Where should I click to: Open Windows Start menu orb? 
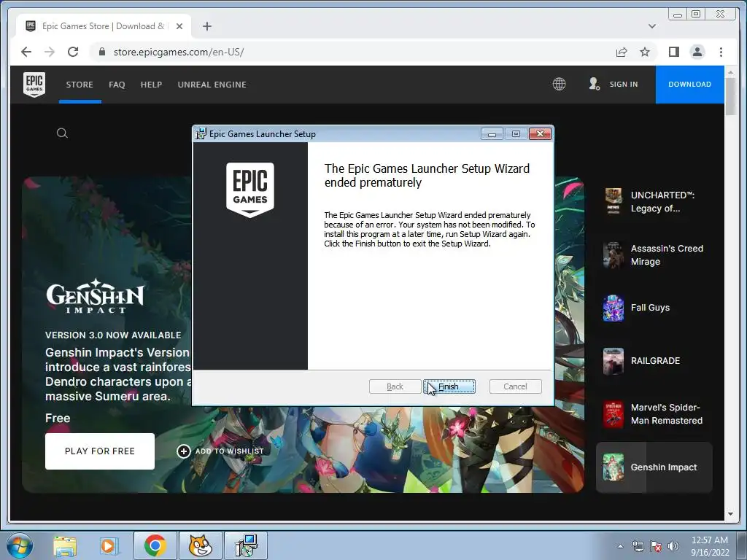tap(20, 545)
